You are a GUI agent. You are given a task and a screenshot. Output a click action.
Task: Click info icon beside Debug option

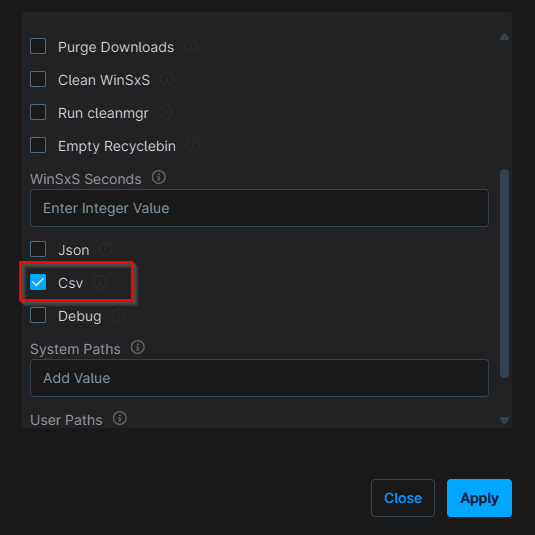pyautogui.click(x=119, y=315)
